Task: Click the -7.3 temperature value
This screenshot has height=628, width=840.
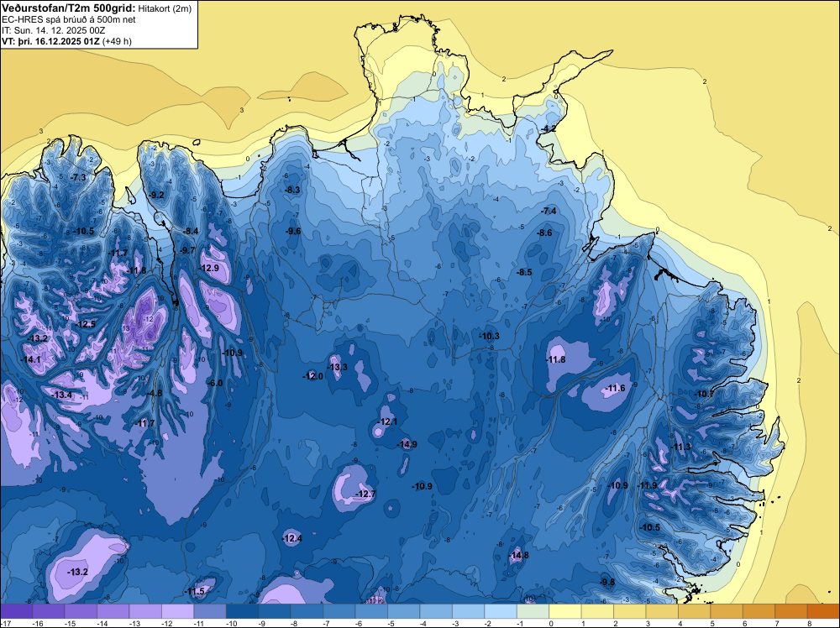Action: tap(78, 177)
